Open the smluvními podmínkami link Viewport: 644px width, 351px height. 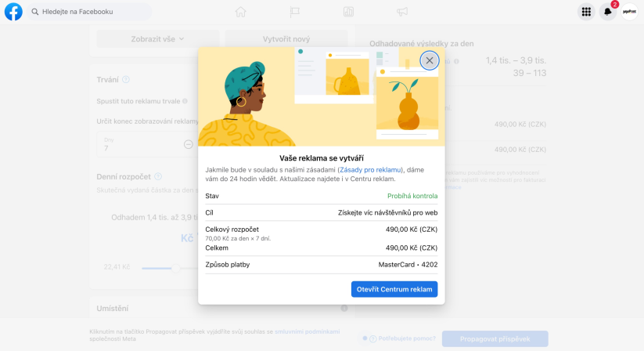[x=308, y=331]
